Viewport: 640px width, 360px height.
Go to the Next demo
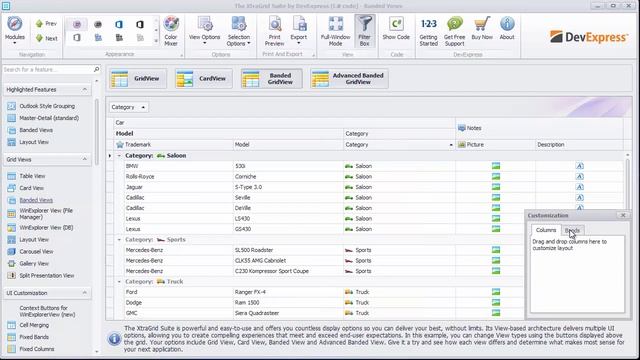pos(46,38)
